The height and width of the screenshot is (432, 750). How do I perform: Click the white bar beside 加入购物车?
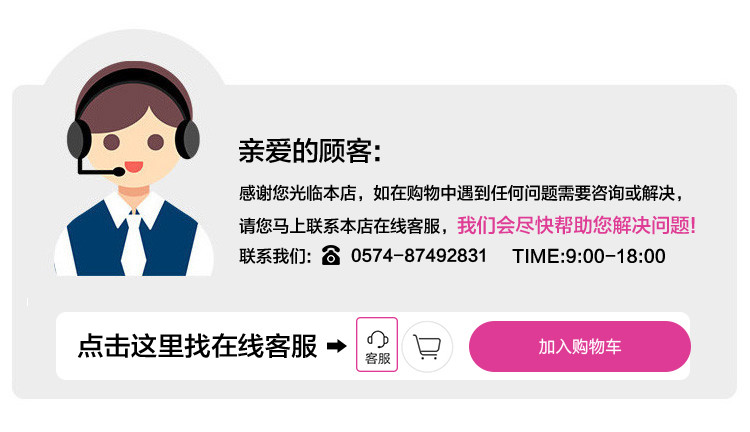click(x=373, y=346)
